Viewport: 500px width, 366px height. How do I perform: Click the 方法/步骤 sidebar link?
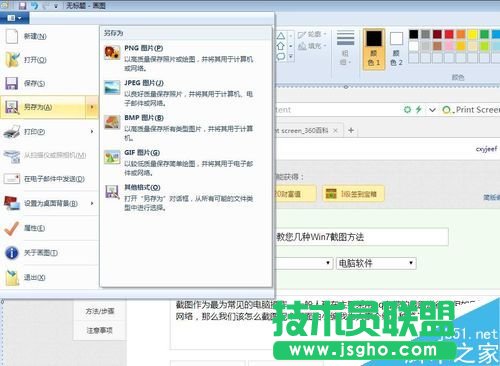coord(100,311)
